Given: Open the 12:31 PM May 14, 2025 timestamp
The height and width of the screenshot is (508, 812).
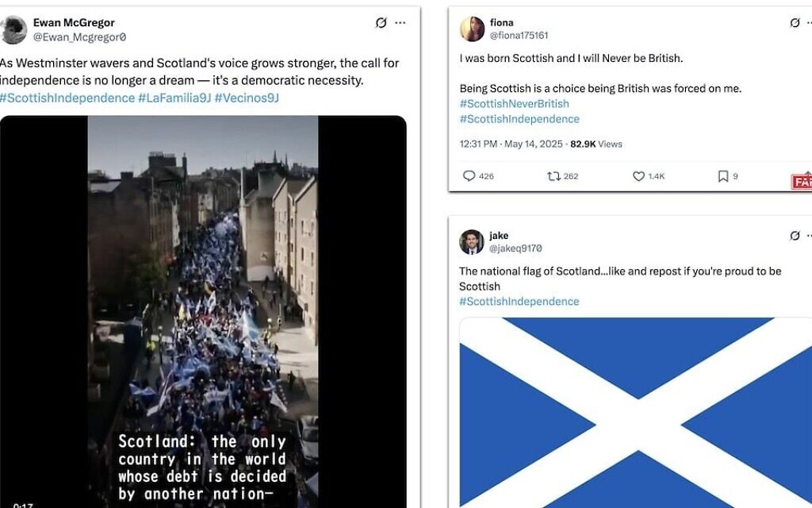Looking at the screenshot, I should [x=511, y=144].
